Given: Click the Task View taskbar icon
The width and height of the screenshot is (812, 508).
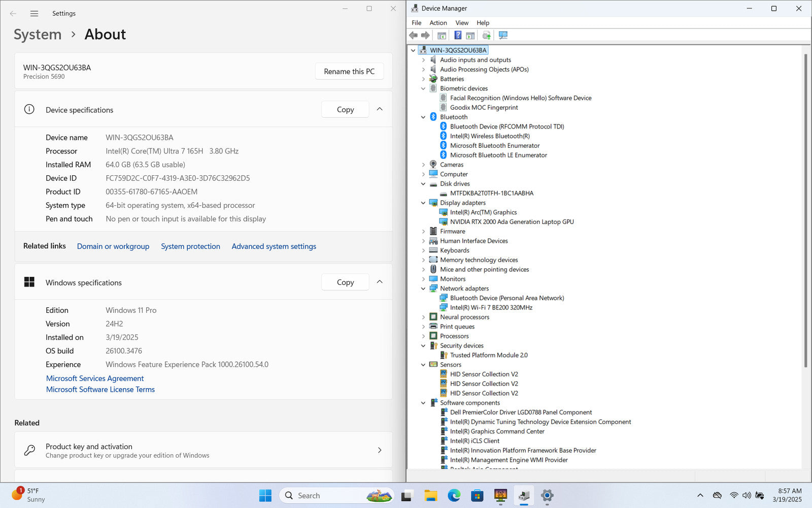Looking at the screenshot, I should point(407,496).
